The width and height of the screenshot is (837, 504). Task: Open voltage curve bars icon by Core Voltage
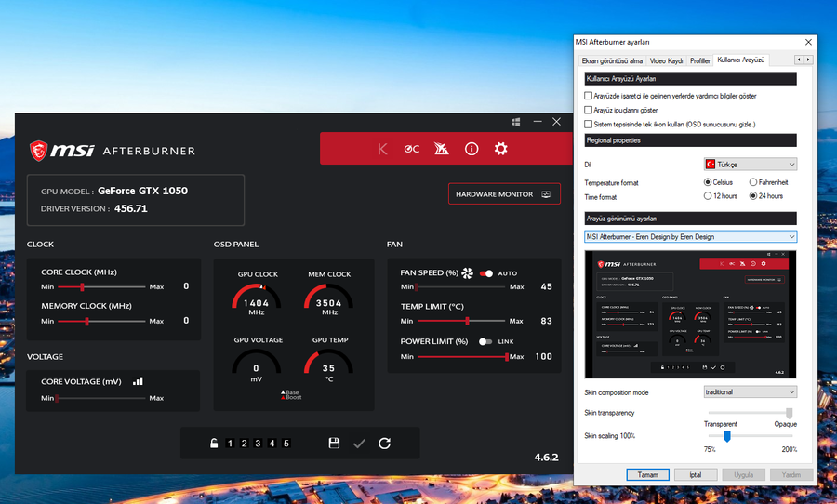(138, 381)
